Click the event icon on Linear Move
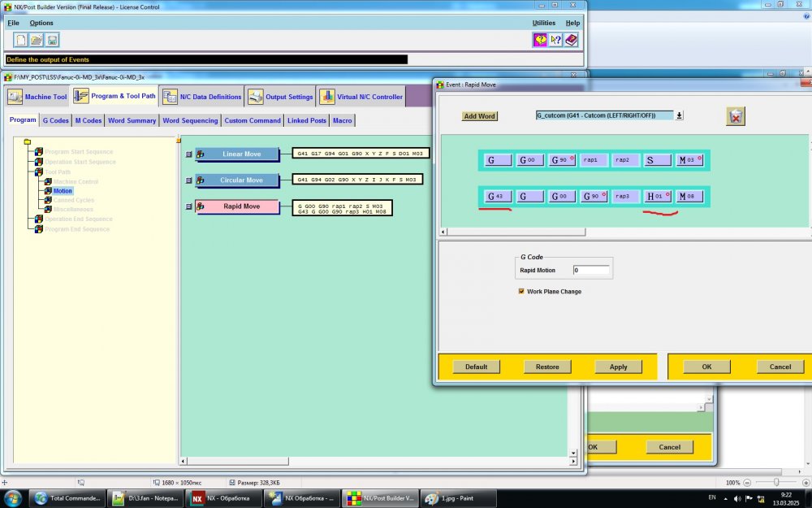 point(201,154)
